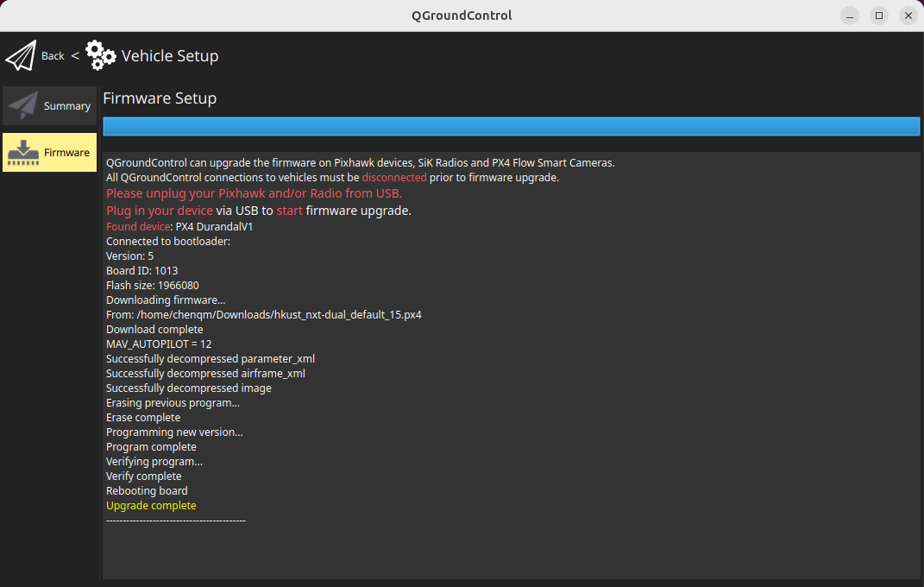This screenshot has width=924, height=587.
Task: Click the Vehicle Setup gears icon
Action: pos(100,55)
